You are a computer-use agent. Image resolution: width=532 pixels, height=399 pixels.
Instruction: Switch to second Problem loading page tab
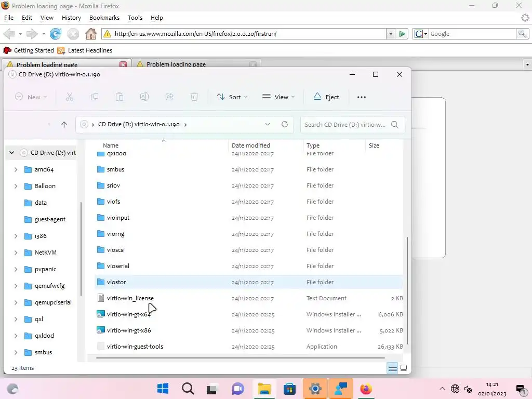196,64
